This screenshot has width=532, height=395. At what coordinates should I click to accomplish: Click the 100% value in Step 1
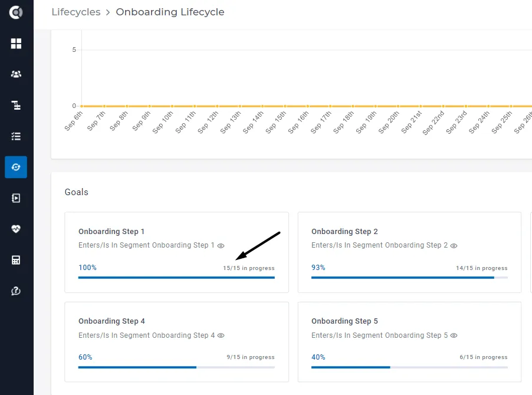click(x=87, y=268)
